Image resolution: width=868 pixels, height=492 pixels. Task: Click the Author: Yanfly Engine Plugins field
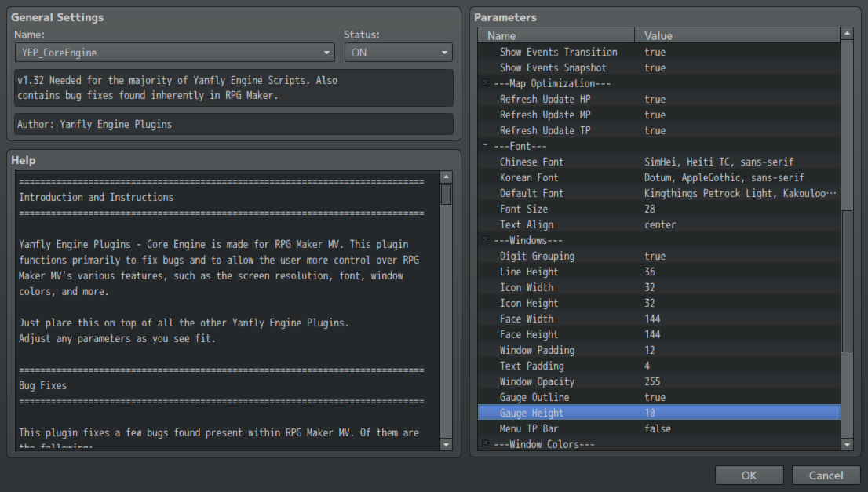point(234,124)
